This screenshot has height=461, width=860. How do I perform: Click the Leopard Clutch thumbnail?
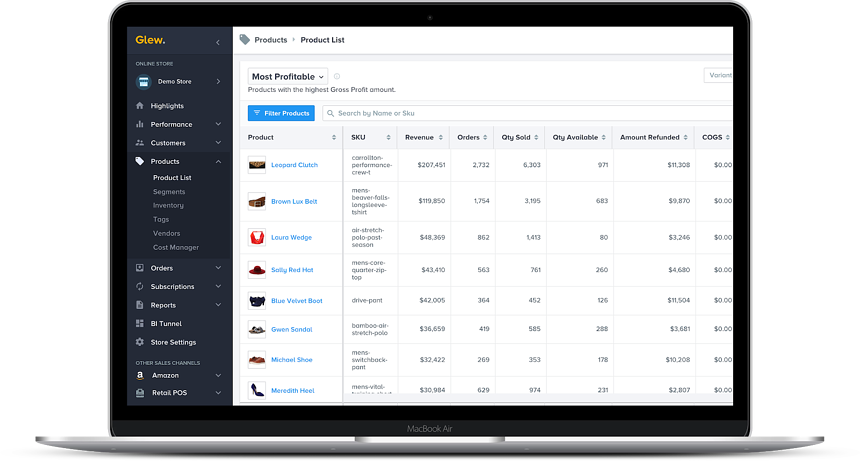pos(257,164)
